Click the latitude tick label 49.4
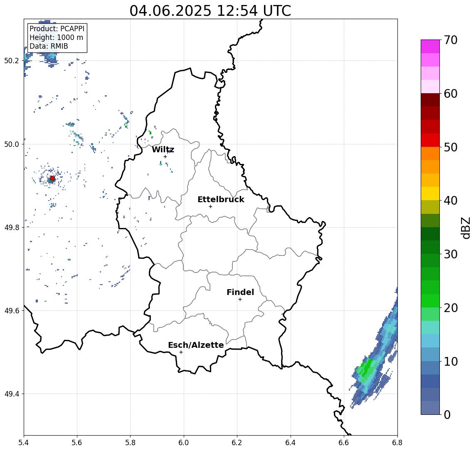 click(x=11, y=394)
